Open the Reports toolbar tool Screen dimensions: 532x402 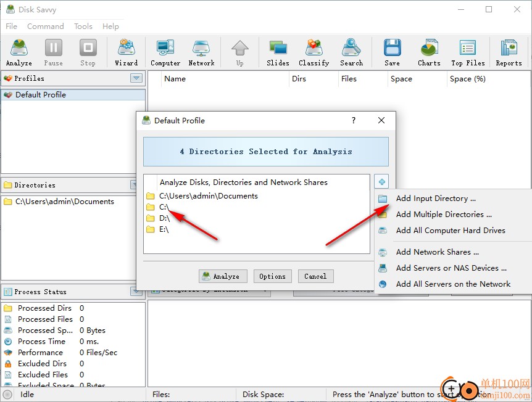(509, 52)
